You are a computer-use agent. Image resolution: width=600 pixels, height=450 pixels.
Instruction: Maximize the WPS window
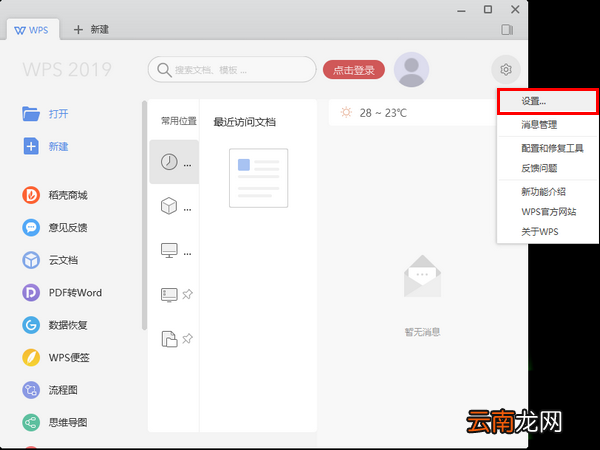coord(488,10)
